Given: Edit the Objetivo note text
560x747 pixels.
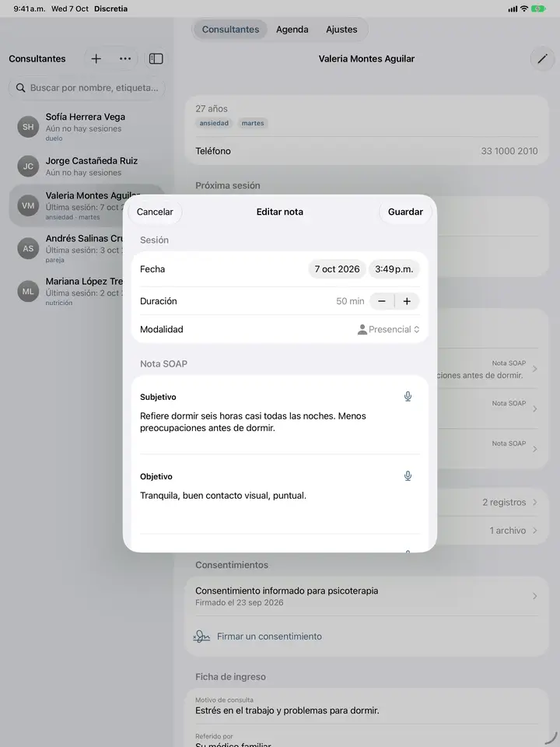Looking at the screenshot, I should click(x=280, y=496).
